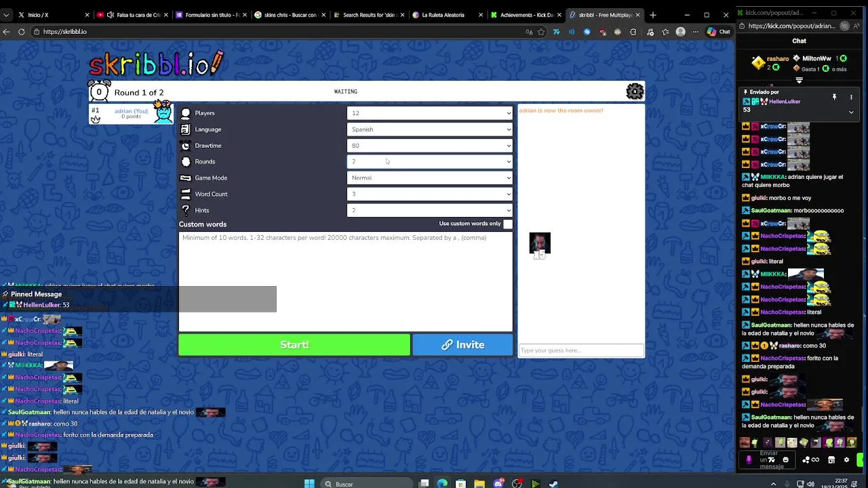This screenshot has height=488, width=868.
Task: Open Microsoft Edge from taskbar
Action: coord(442,484)
